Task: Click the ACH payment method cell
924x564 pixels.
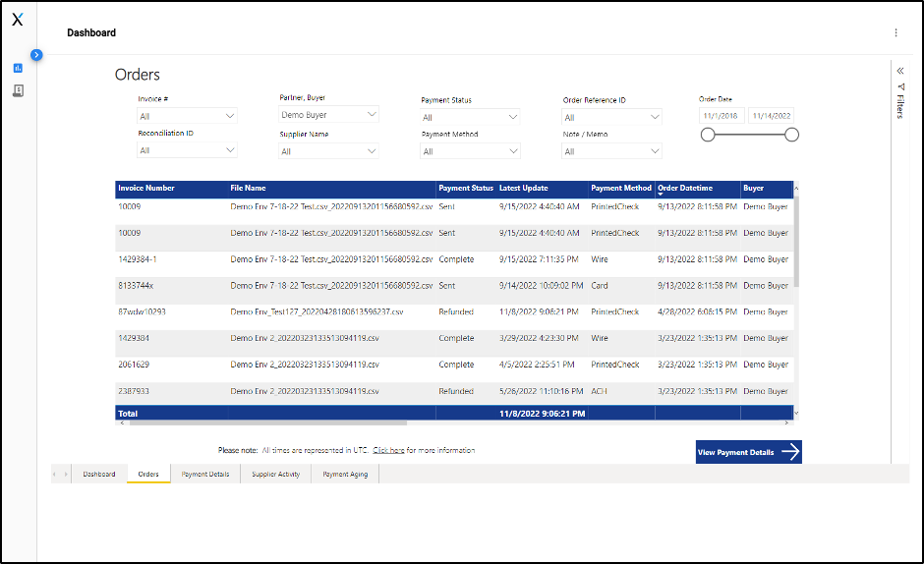Action: coord(600,391)
